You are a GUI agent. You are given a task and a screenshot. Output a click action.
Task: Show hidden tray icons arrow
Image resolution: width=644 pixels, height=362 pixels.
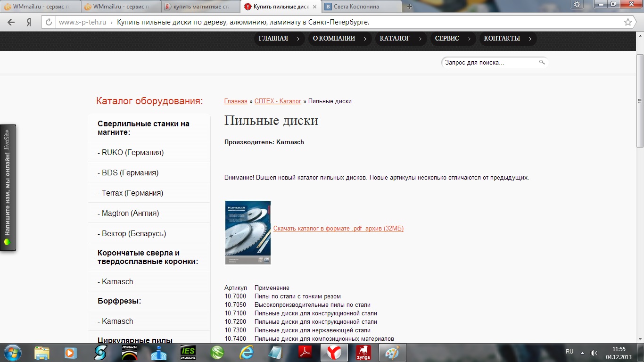point(582,352)
